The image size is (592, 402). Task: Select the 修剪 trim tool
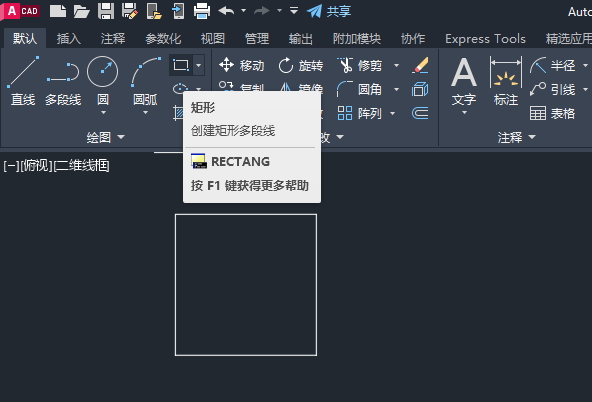click(x=360, y=65)
